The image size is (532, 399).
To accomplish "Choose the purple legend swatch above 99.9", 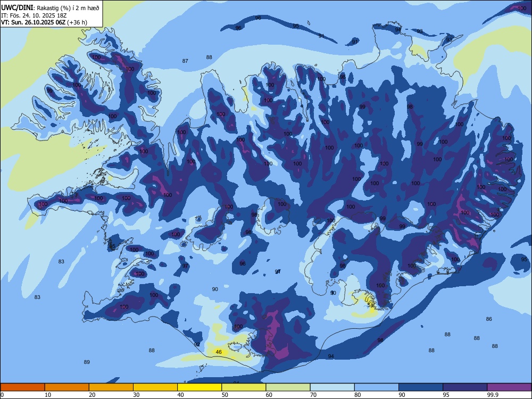I will coord(509,387).
